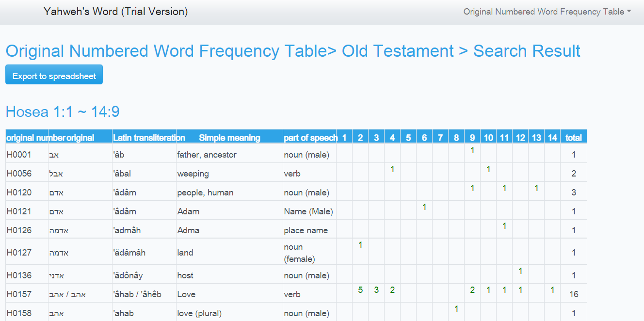Click Hebrew word אבל in H0056 row
The height and width of the screenshot is (321, 644).
click(x=56, y=174)
